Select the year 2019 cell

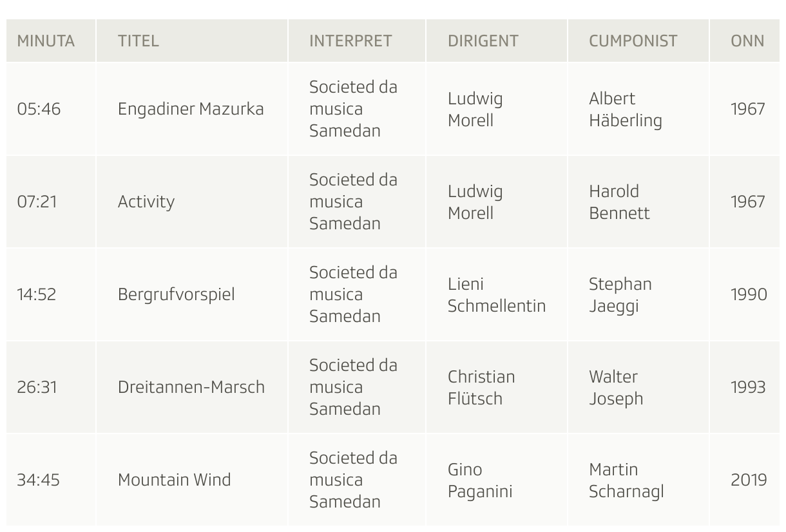coord(749,480)
